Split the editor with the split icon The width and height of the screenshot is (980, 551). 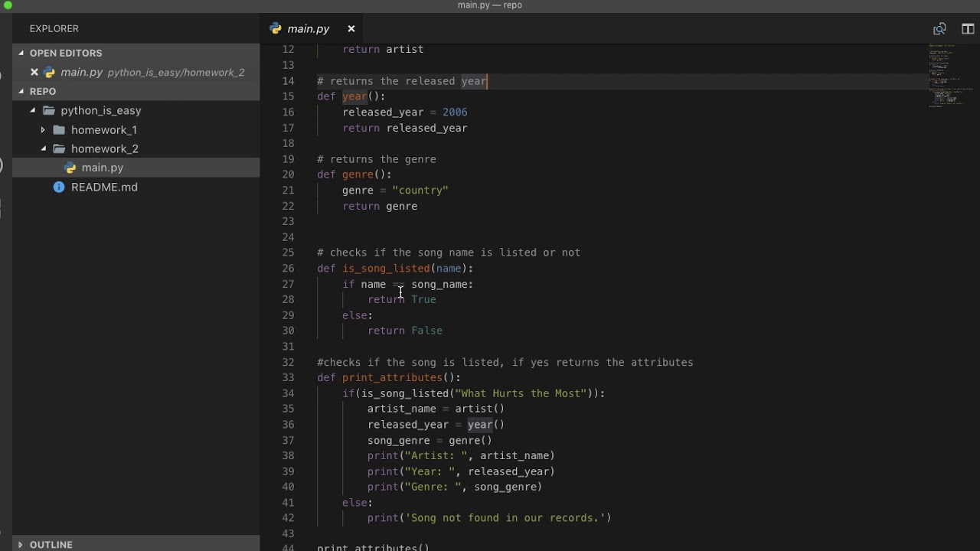[968, 29]
